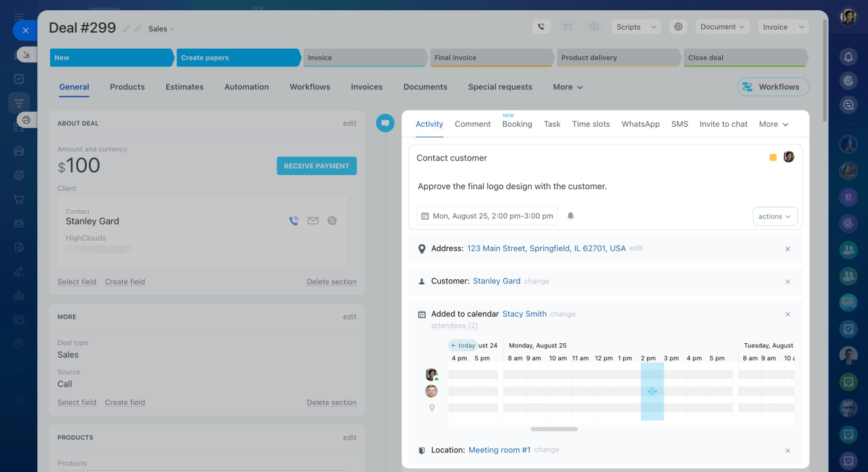868x472 pixels.
Task: Click the attendees (2) link
Action: 454,326
